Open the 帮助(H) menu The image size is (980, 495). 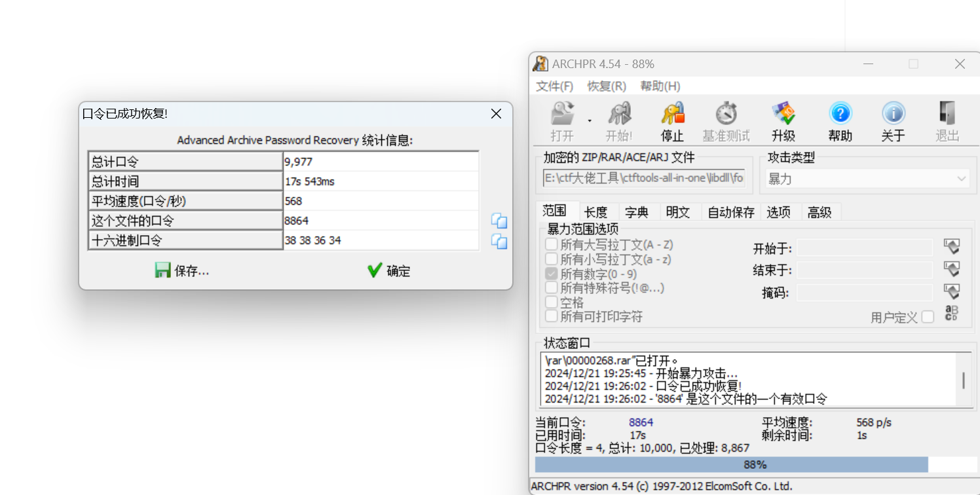pos(660,86)
